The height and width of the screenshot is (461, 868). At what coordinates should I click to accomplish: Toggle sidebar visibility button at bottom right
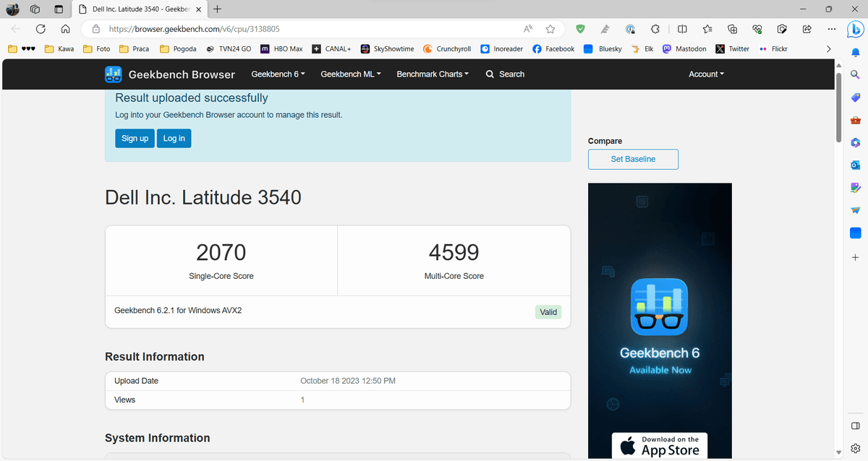tap(855, 426)
